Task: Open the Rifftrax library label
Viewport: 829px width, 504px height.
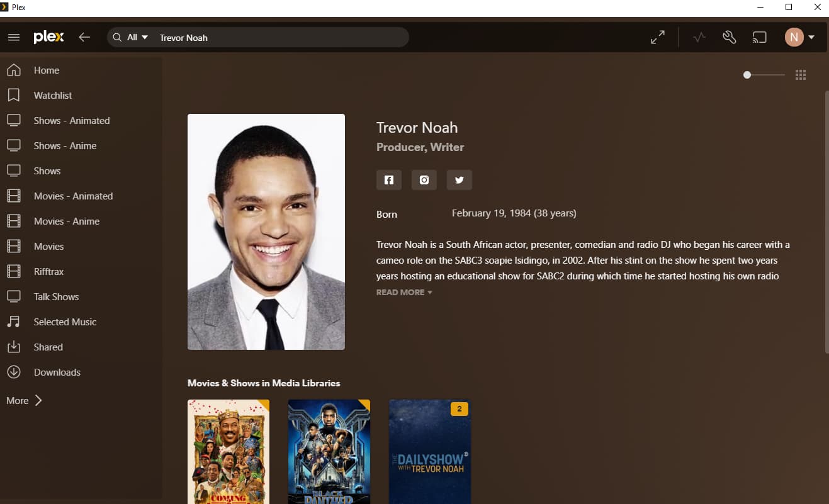Action: 49,272
